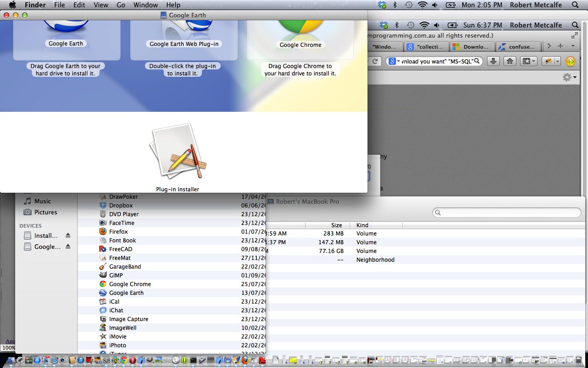The image size is (588, 368).
Task: Select Pictures in the Finder sidebar
Action: click(45, 212)
